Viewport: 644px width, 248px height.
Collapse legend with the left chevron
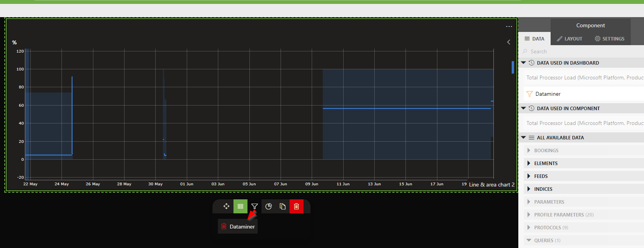click(509, 42)
